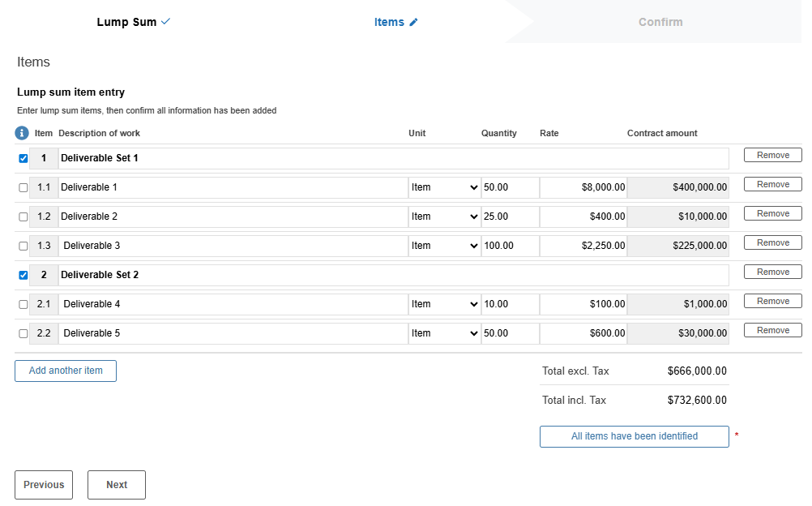Tick the checkbox for item 1.1

24,187
